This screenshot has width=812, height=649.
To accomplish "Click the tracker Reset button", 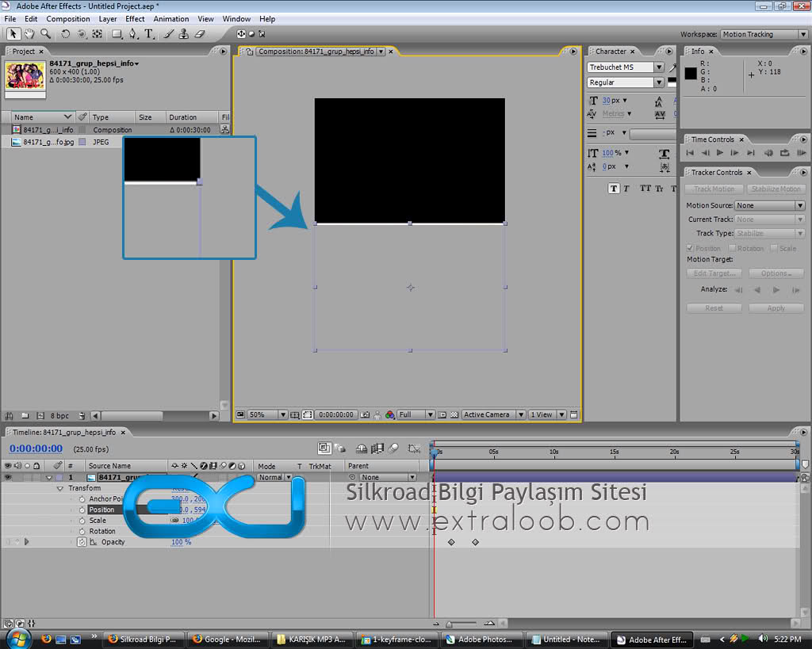I will [714, 308].
